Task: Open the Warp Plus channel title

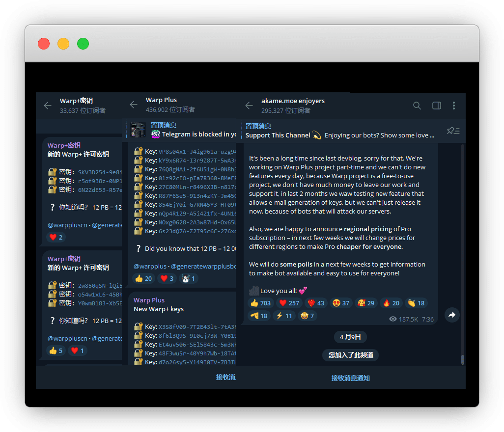Action: (161, 100)
